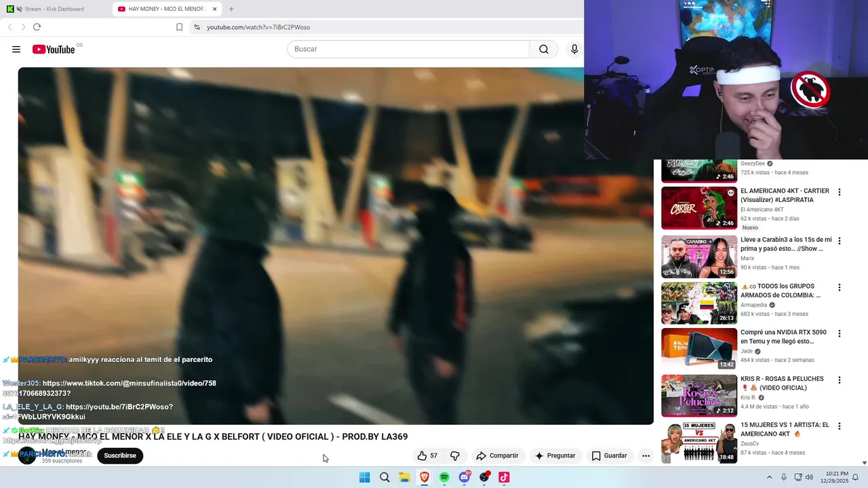Click the search magnifier button

coord(544,49)
